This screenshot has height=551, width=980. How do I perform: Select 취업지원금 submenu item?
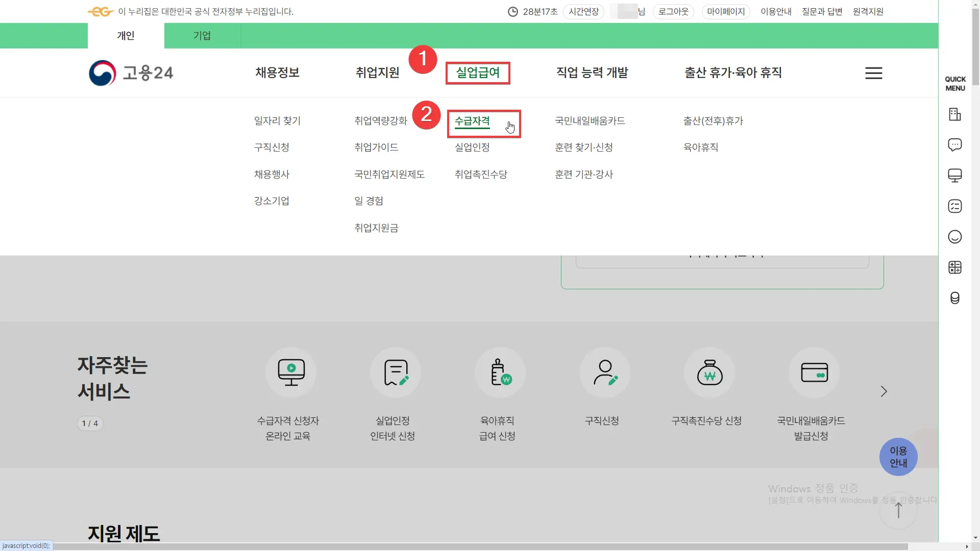click(x=376, y=228)
